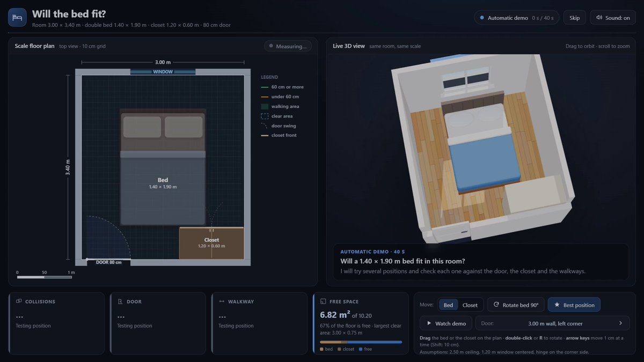
Task: Click the bed app logo icon
Action: pyautogui.click(x=17, y=18)
